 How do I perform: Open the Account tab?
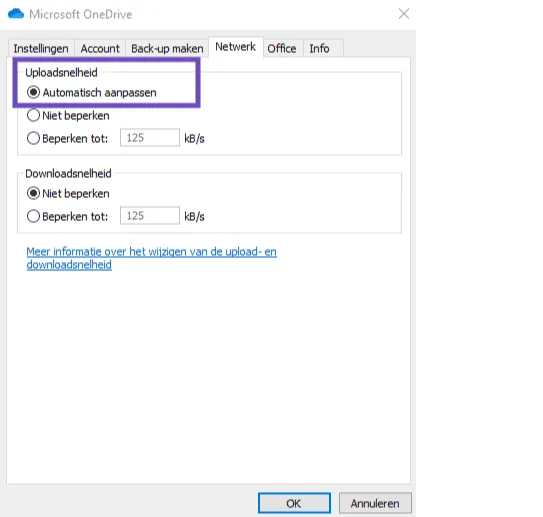pyautogui.click(x=100, y=48)
